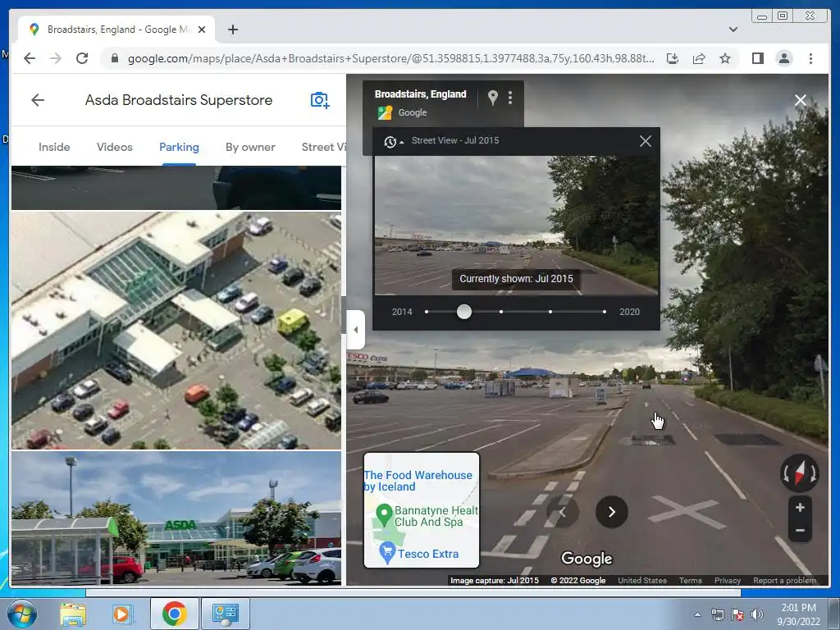Select the last 2020 timeline point
Image resolution: width=840 pixels, height=630 pixels.
pos(605,312)
